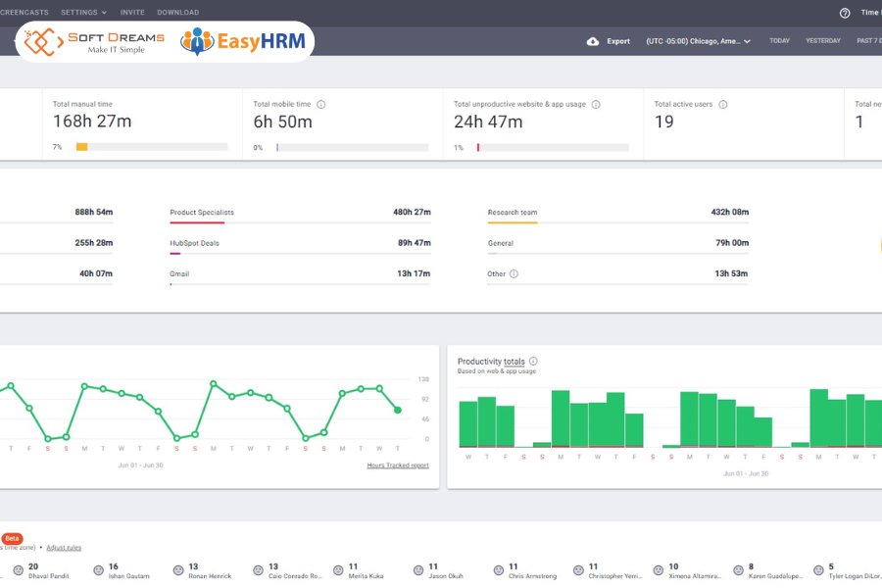Select the Yesterday date range

(x=822, y=41)
